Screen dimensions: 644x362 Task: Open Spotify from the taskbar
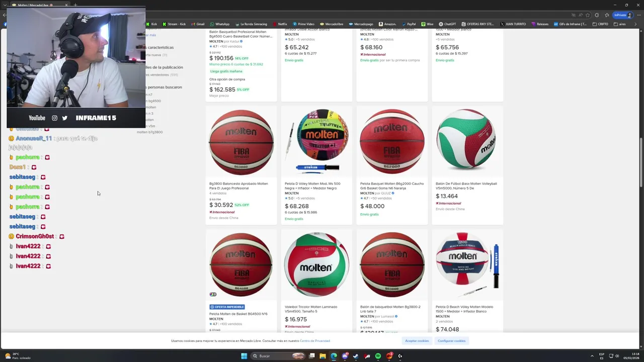[378, 356]
